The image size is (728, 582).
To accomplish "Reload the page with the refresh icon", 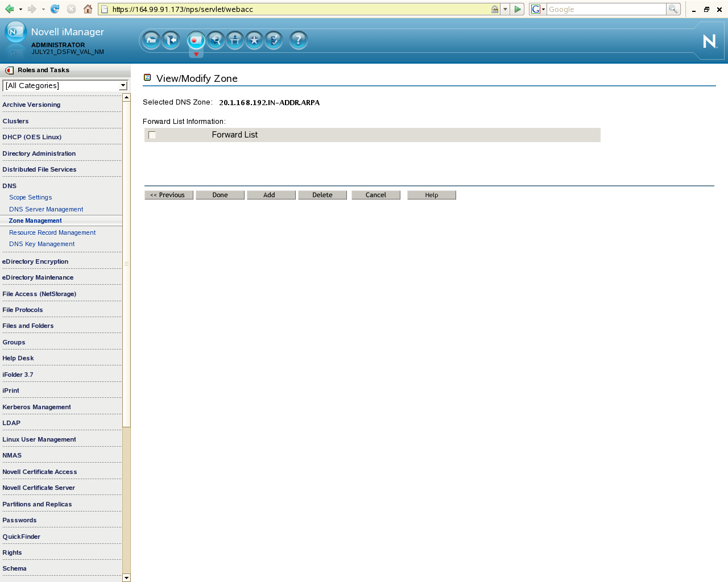I will tap(55, 9).
